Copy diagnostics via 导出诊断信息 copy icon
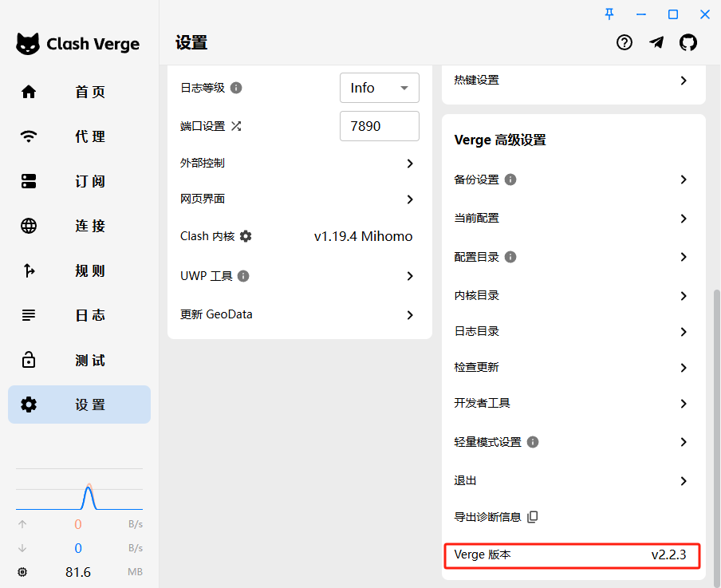 coord(533,517)
